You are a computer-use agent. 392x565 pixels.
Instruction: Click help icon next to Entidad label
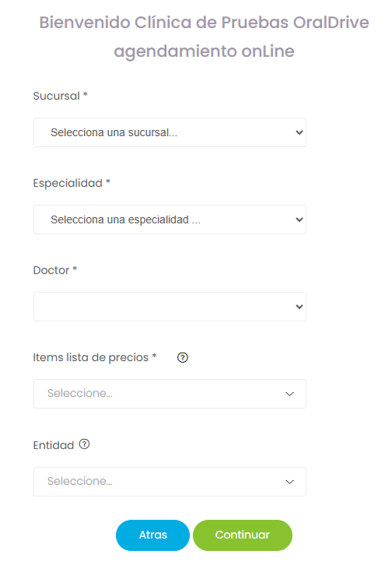[84, 444]
